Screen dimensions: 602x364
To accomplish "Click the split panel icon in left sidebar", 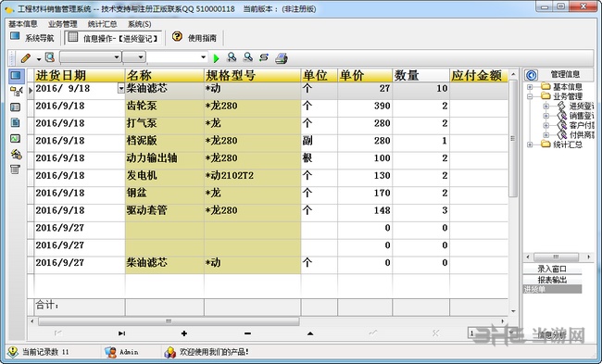I will point(16,107).
